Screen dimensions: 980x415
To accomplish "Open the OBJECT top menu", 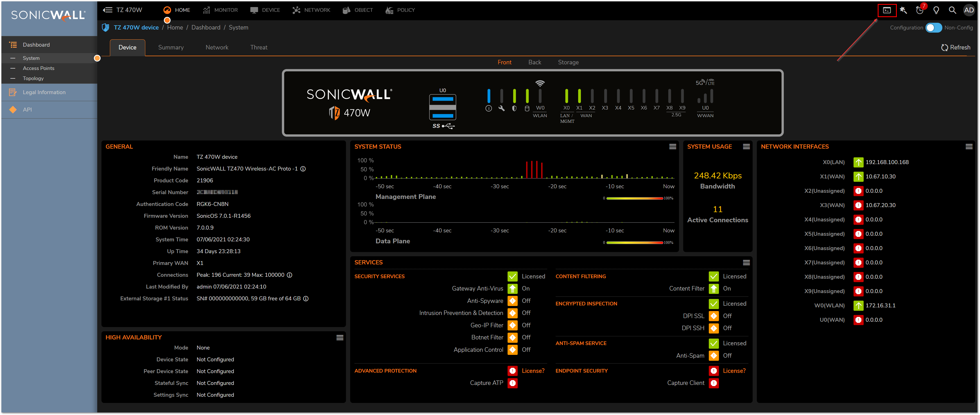I will (357, 10).
